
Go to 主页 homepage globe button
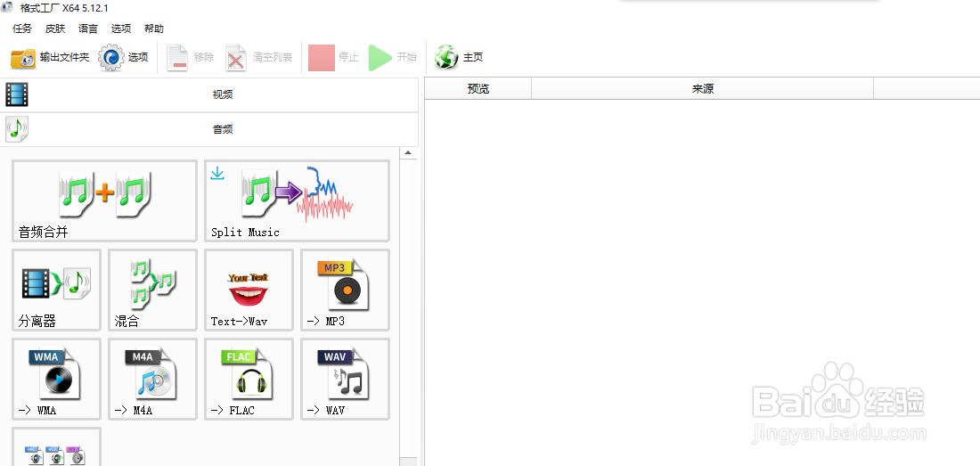tap(459, 57)
